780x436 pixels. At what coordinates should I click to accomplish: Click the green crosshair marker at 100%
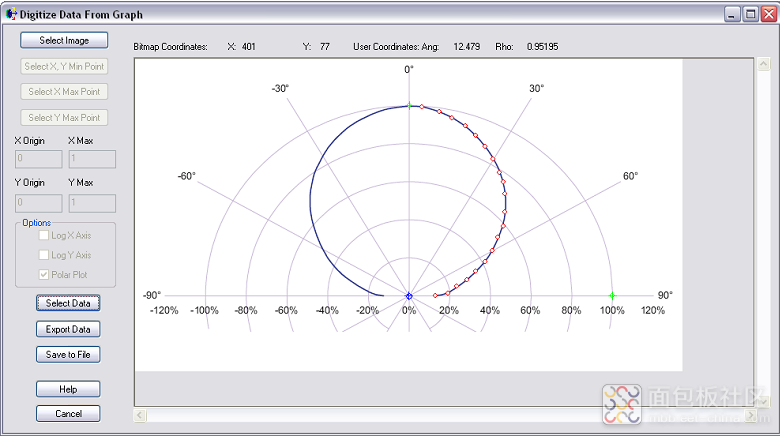pyautogui.click(x=612, y=296)
